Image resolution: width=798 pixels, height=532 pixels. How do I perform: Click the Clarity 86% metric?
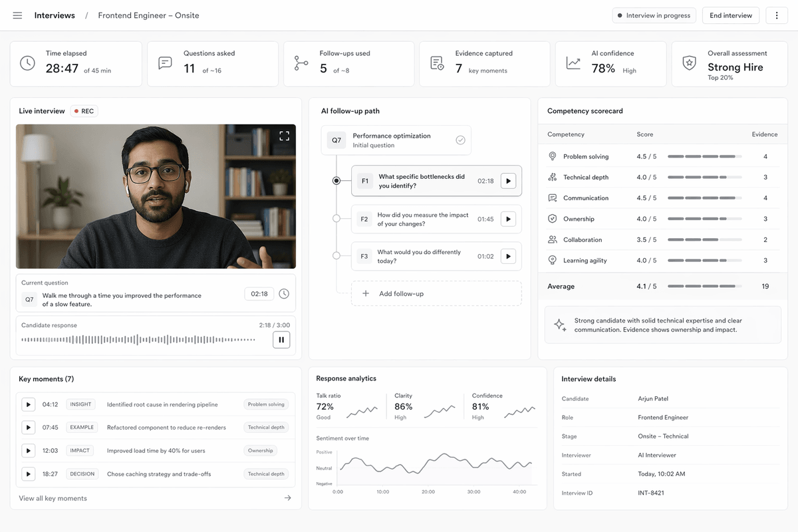tap(404, 406)
